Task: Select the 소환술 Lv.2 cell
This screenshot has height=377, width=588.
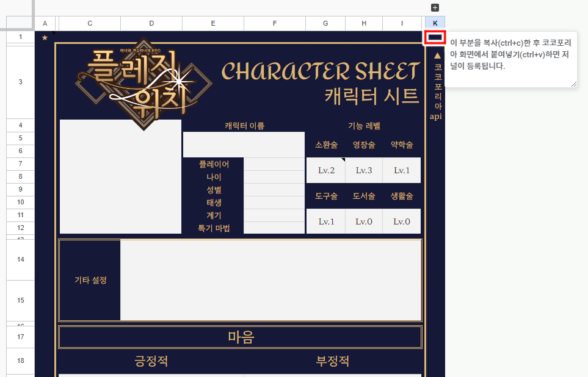Action: pos(326,170)
